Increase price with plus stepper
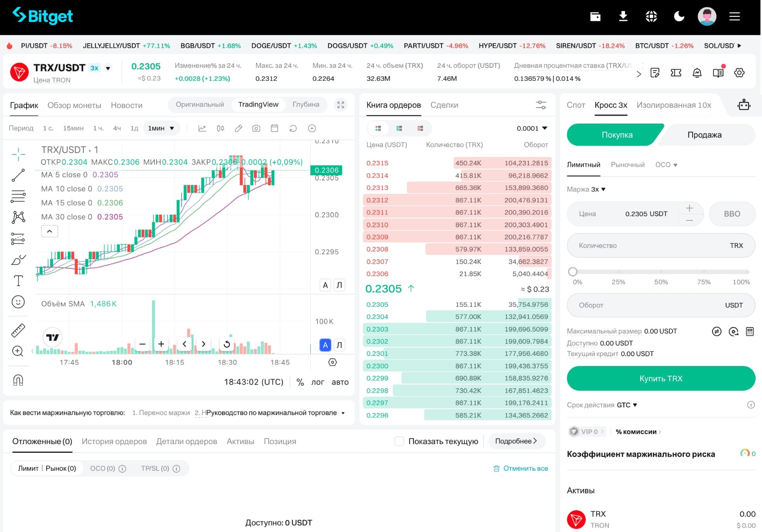Screen dimensions: 762x532 (x=689, y=208)
